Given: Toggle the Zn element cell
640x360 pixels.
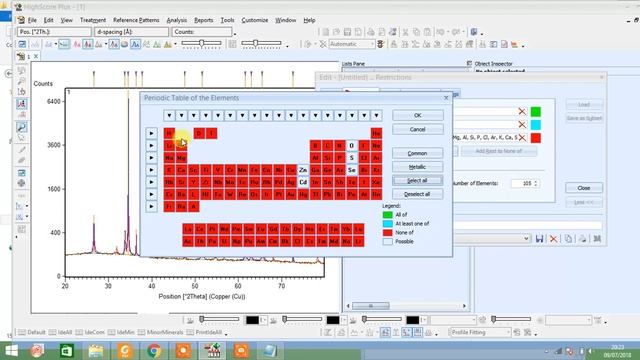Looking at the screenshot, I should [x=303, y=170].
